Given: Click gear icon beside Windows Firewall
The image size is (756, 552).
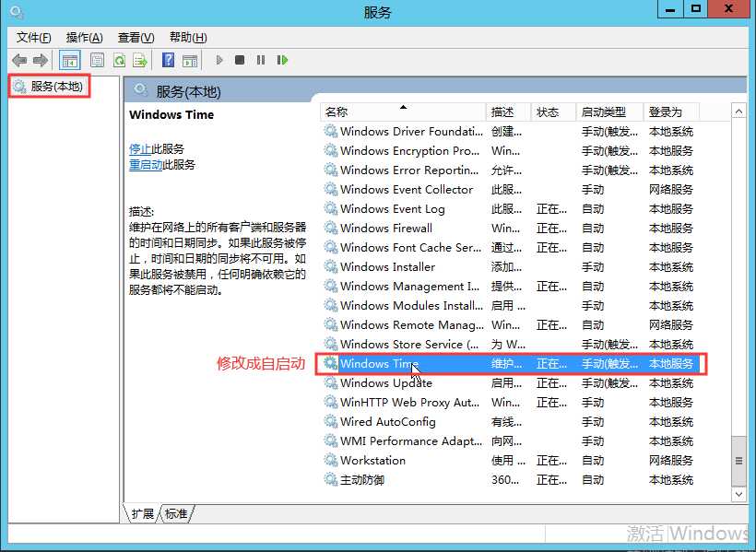Looking at the screenshot, I should tap(330, 228).
